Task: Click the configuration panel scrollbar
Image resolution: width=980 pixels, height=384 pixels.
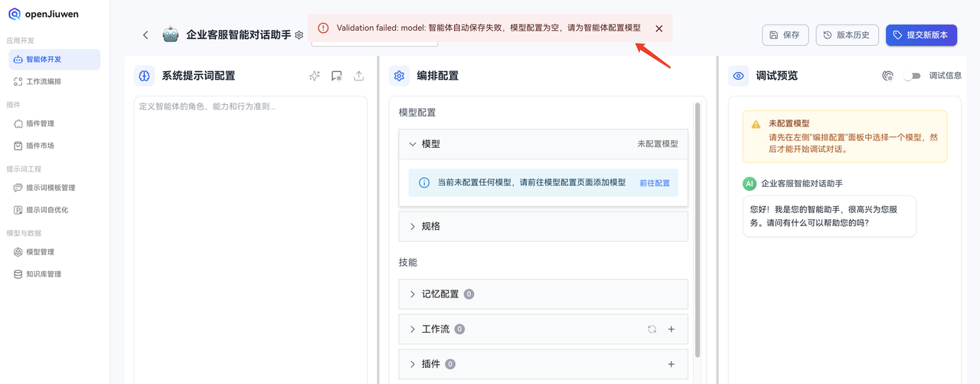Action: pos(697,230)
